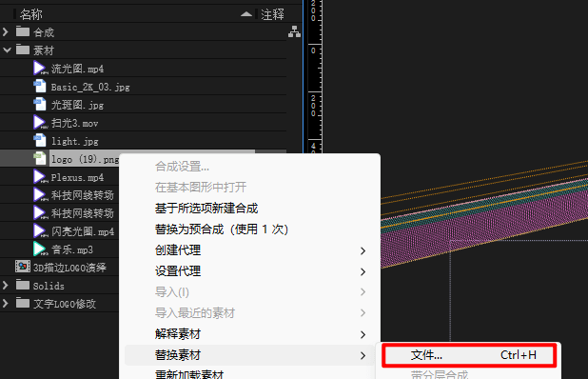Click the flowchart view icon beside 合成 folder
This screenshot has width=588, height=379.
(x=294, y=31)
